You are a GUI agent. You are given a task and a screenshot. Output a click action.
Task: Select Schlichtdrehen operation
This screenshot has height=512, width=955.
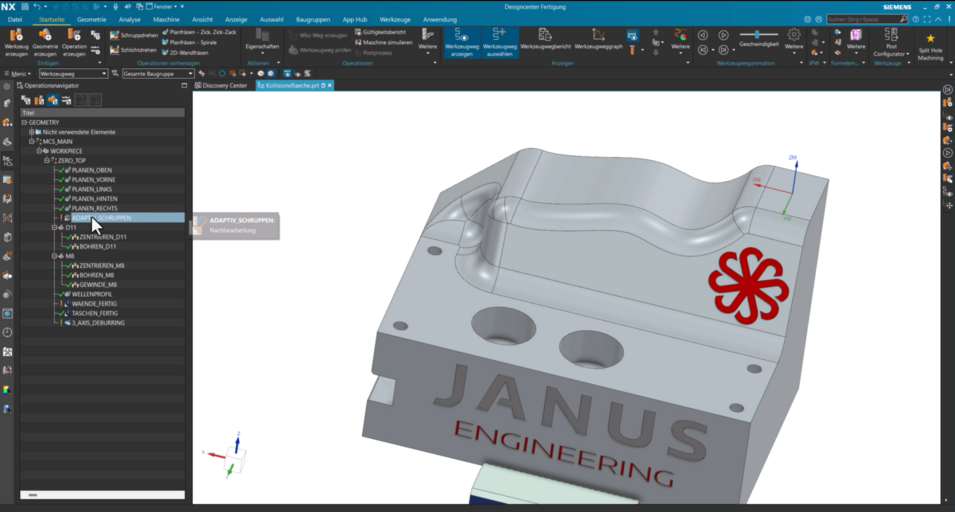click(133, 50)
